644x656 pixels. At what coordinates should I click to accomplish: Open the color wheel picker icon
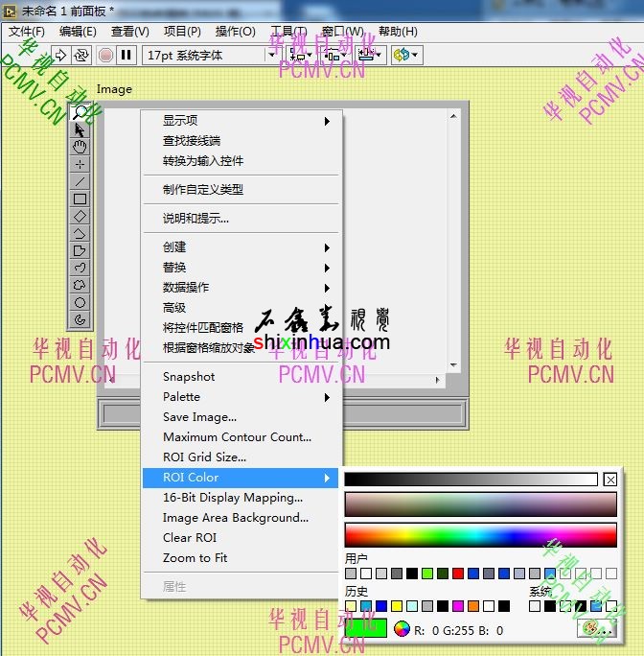[x=402, y=629]
